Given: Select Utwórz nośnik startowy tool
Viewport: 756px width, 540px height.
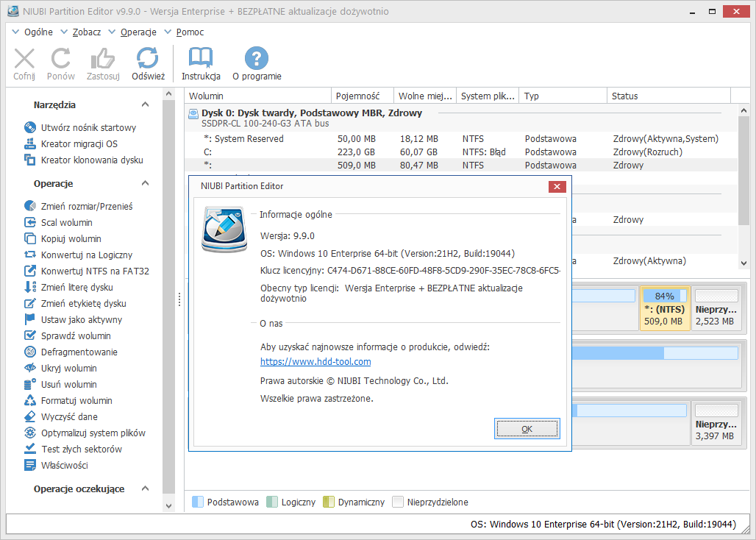Looking at the screenshot, I should 80,128.
